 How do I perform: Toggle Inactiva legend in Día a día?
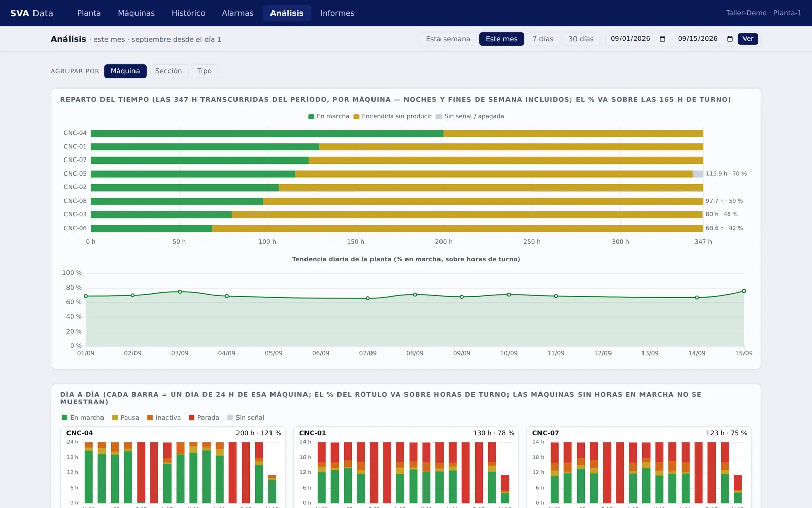pyautogui.click(x=164, y=418)
